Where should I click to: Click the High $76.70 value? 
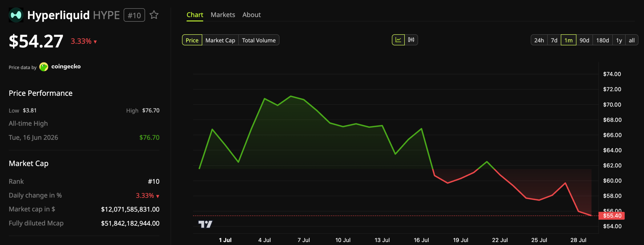click(x=151, y=110)
